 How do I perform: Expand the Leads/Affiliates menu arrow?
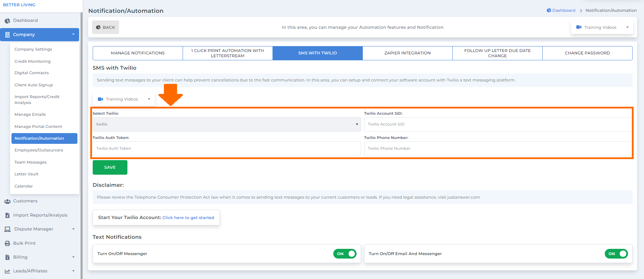[73, 271]
